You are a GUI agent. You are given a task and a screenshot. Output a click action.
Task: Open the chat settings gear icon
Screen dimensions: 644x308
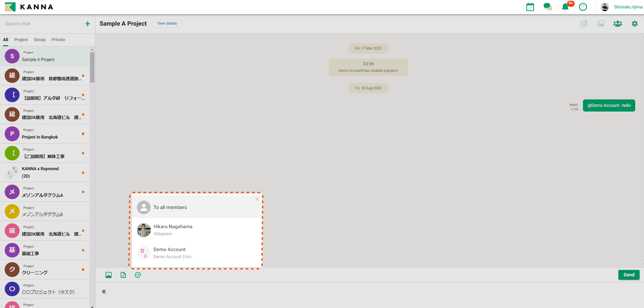pos(635,24)
